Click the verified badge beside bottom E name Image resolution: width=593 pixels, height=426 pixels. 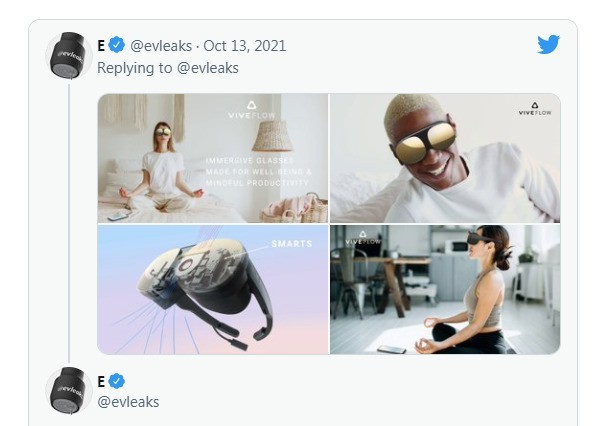pos(116,381)
